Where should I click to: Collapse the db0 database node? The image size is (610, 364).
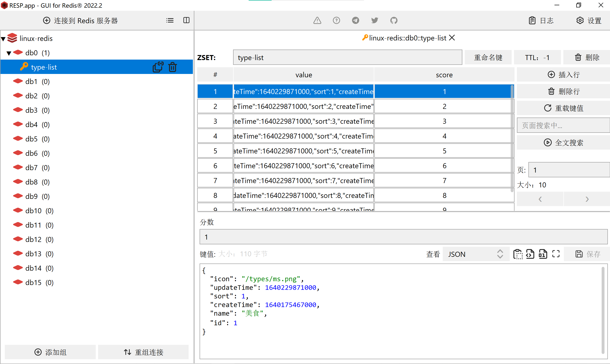tap(9, 53)
